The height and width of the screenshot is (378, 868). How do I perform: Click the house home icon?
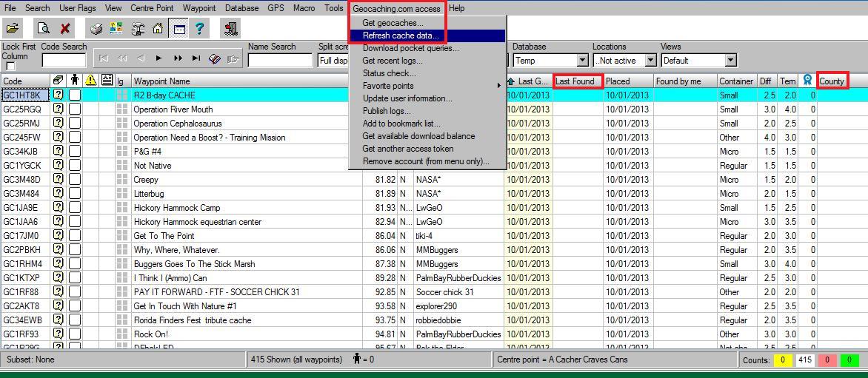click(x=158, y=28)
